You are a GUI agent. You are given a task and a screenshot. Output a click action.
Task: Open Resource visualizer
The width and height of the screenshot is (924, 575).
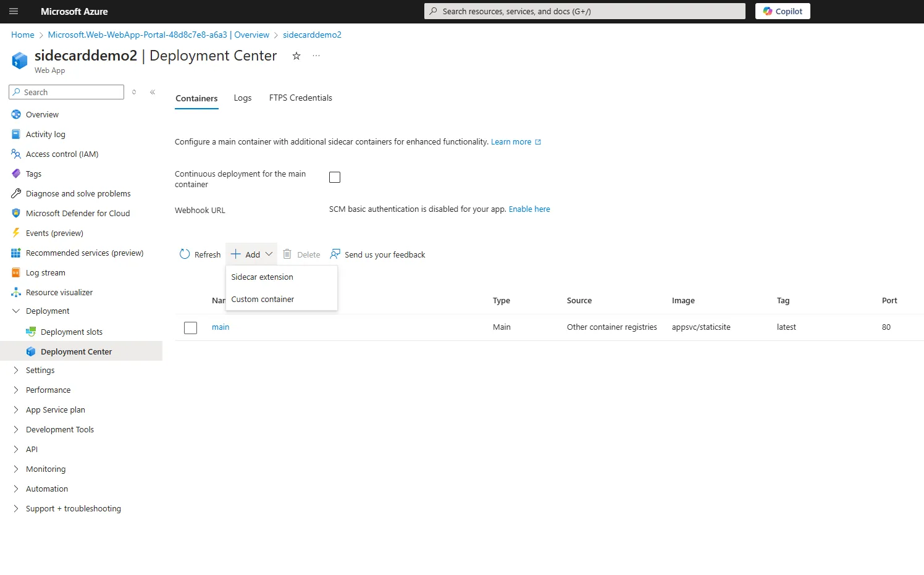pos(59,292)
